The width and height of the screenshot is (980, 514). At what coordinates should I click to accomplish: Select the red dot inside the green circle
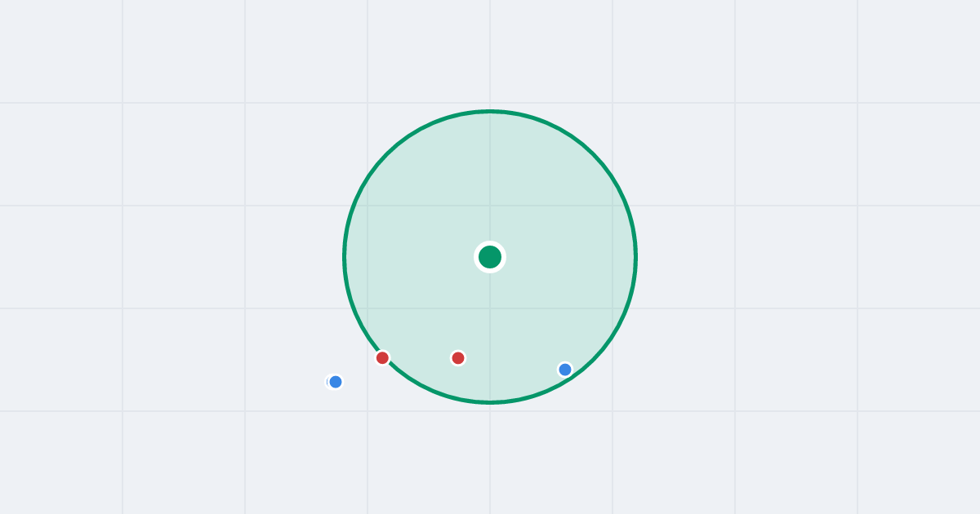pyautogui.click(x=458, y=357)
